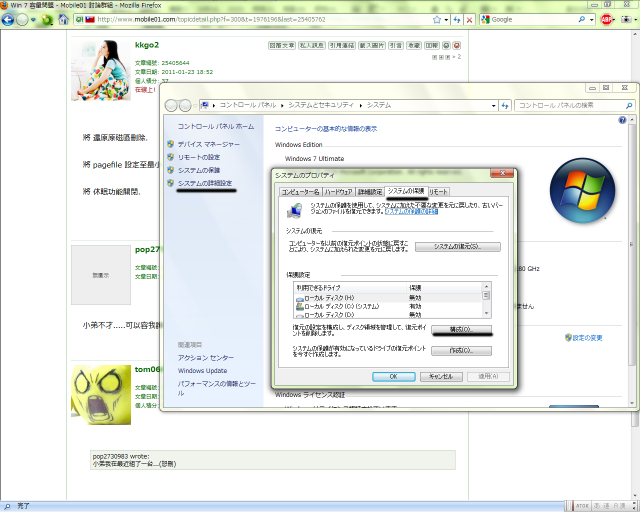The height and width of the screenshot is (512, 640).
Task: Go to page 2 of the thread
Action: click(459, 57)
